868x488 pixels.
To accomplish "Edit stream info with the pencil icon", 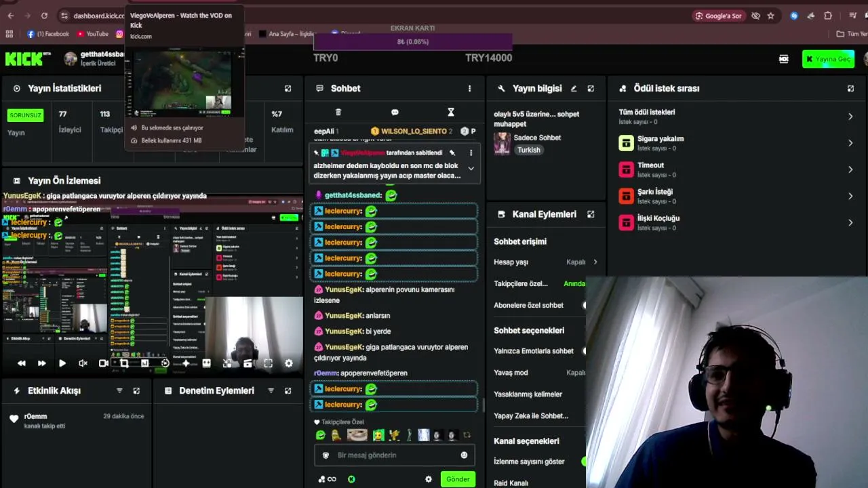I will click(x=574, y=88).
